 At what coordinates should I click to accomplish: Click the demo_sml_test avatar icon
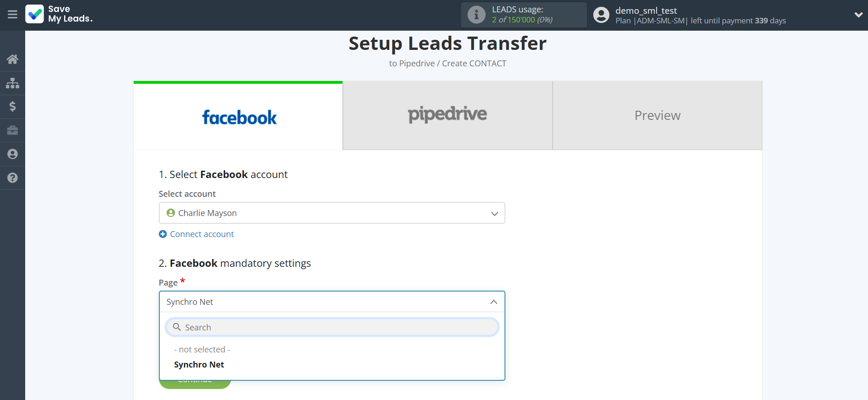[x=601, y=14]
